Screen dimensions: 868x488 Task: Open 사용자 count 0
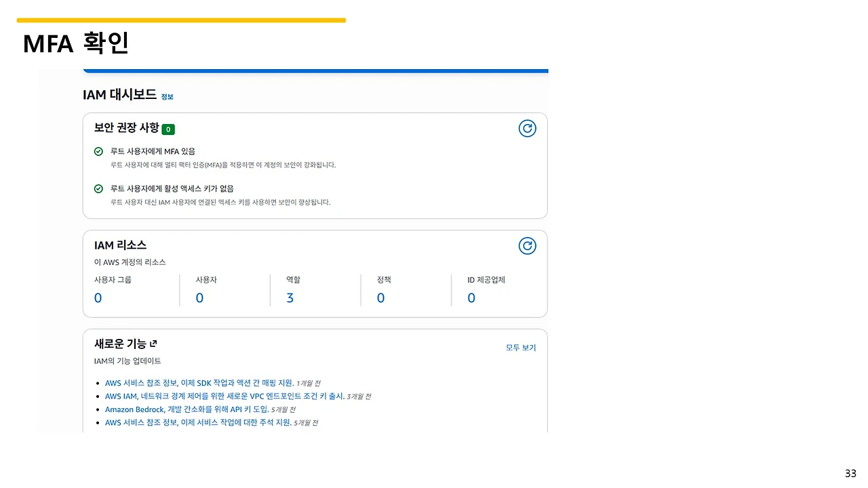199,298
